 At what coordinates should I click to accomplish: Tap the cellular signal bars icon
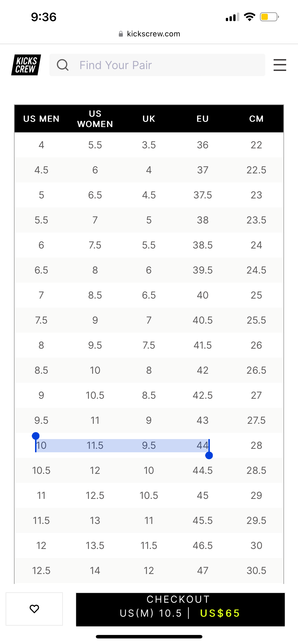(233, 17)
